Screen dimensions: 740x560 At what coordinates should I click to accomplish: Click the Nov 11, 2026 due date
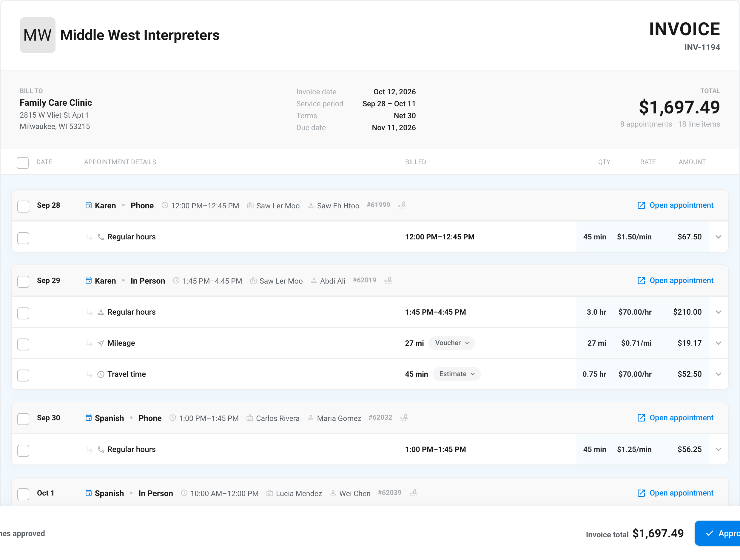click(394, 127)
